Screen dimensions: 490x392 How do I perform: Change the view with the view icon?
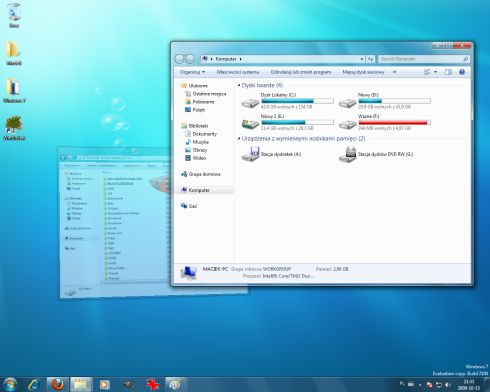[427, 72]
